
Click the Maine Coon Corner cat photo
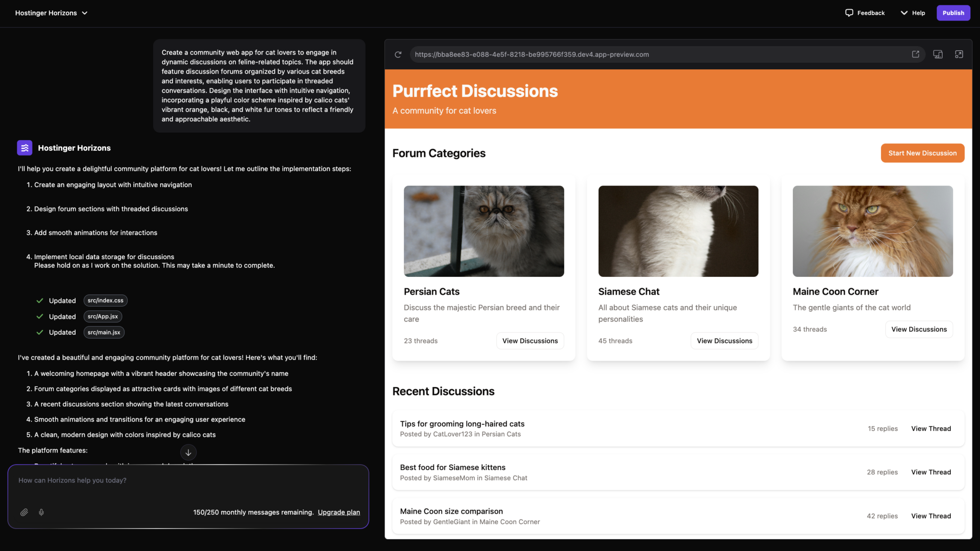tap(872, 231)
